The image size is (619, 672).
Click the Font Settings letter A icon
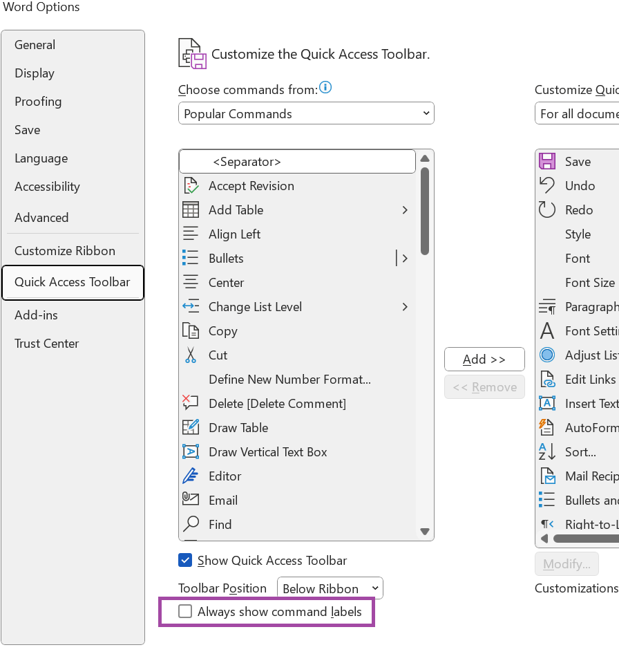pyautogui.click(x=547, y=331)
